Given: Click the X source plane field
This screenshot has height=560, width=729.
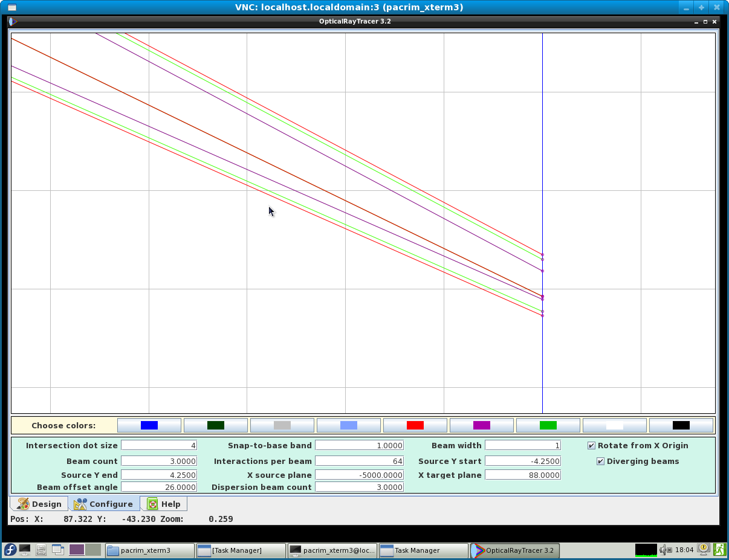Looking at the screenshot, I should 359,475.
